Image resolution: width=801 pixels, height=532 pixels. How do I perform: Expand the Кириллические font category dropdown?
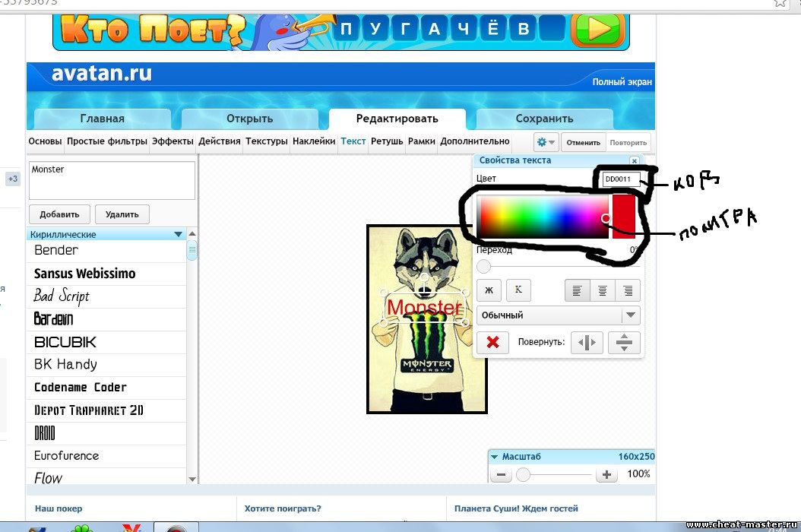(x=178, y=235)
